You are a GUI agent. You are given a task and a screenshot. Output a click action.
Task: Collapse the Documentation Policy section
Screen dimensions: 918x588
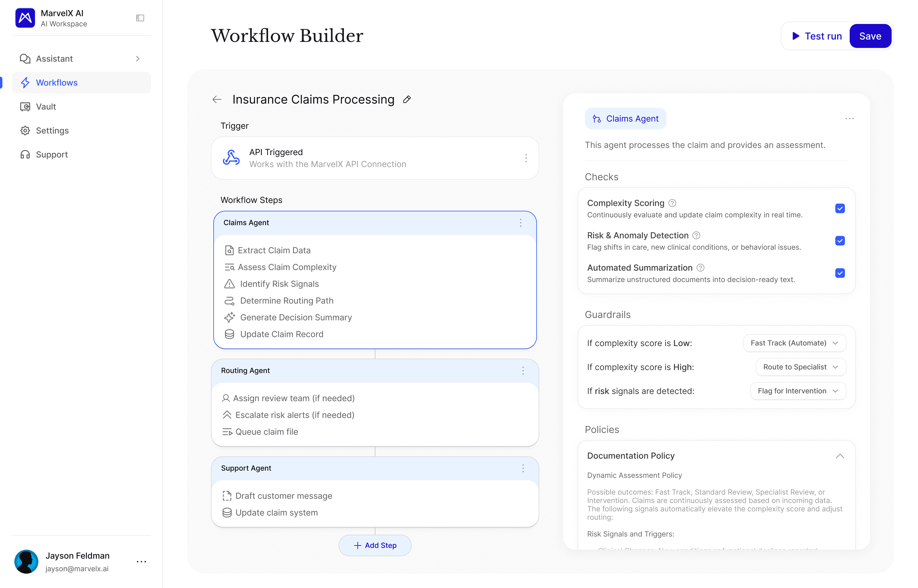click(840, 456)
